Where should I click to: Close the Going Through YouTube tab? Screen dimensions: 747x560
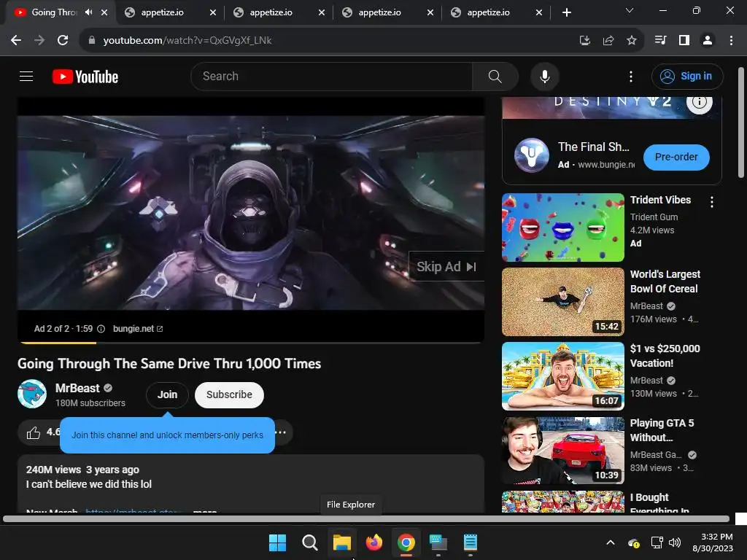104,12
